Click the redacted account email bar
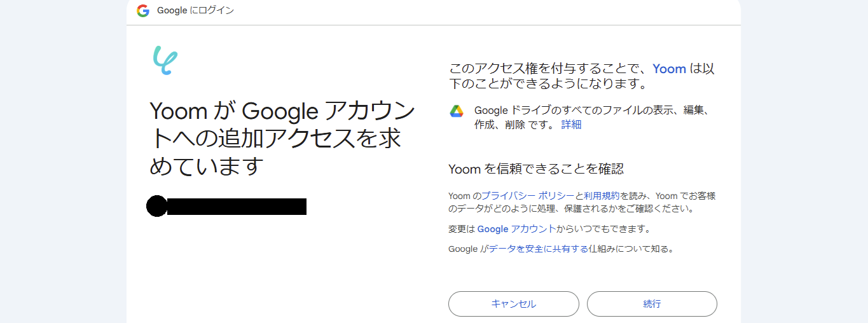Viewport: 868px width, 323px height. coord(237,206)
